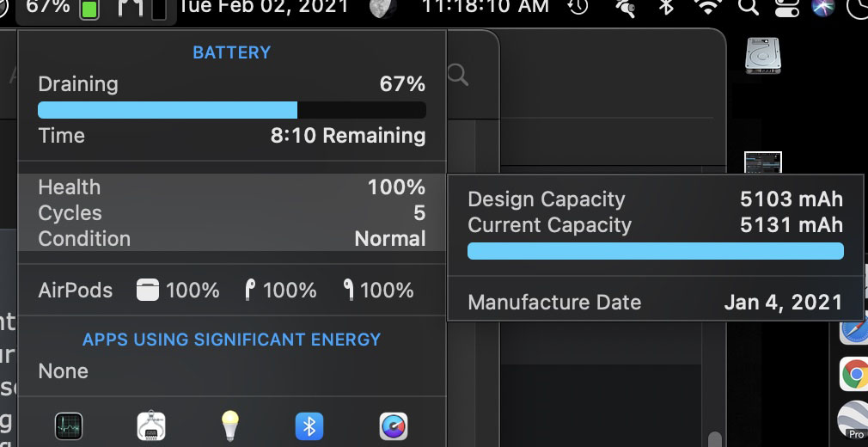The image size is (868, 447).
Task: Open Activity Monitor from battery panel
Action: [69, 426]
